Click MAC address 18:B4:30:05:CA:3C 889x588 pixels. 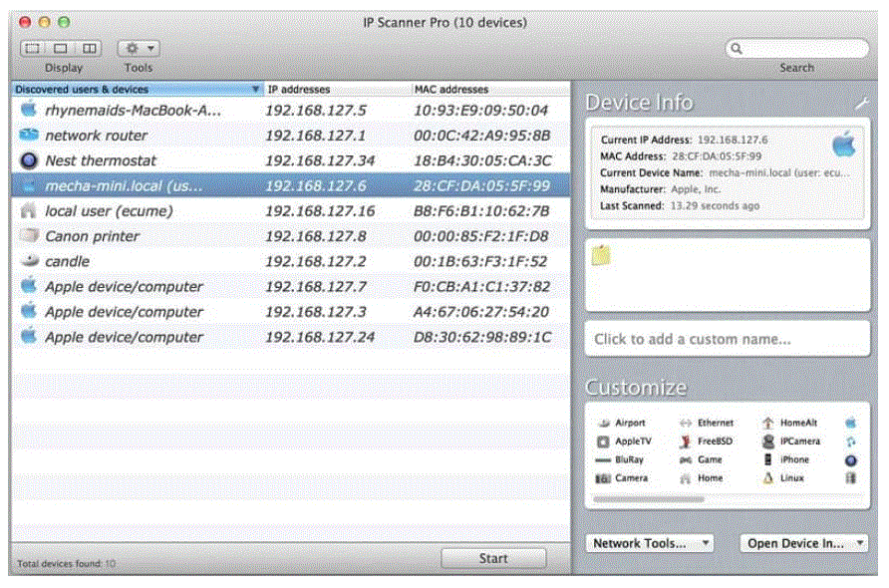pyautogui.click(x=482, y=160)
